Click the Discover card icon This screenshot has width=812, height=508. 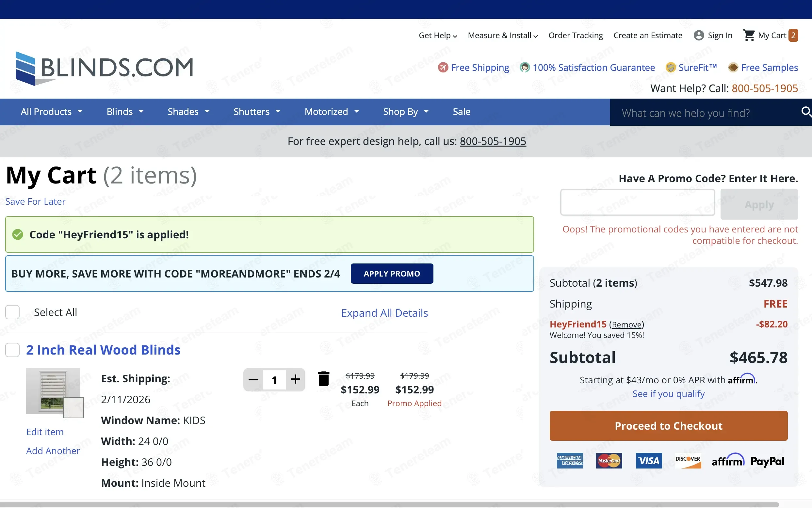point(688,461)
